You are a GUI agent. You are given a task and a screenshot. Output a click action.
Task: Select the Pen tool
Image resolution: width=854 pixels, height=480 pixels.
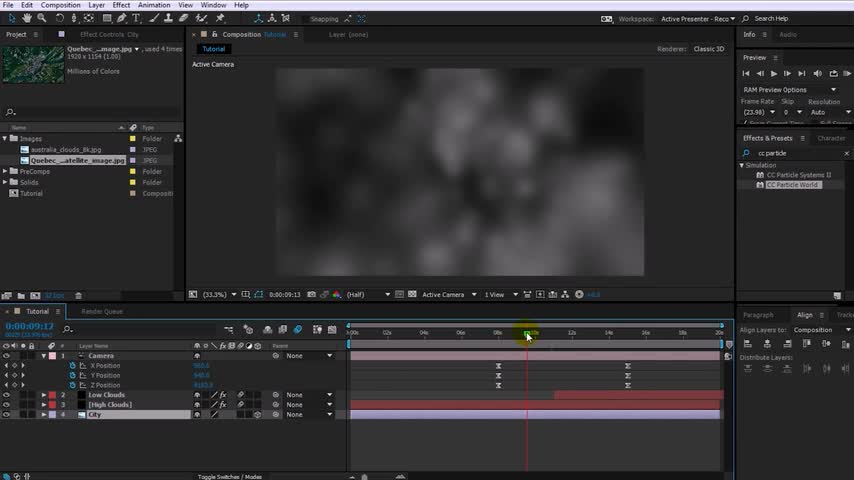[x=121, y=19]
